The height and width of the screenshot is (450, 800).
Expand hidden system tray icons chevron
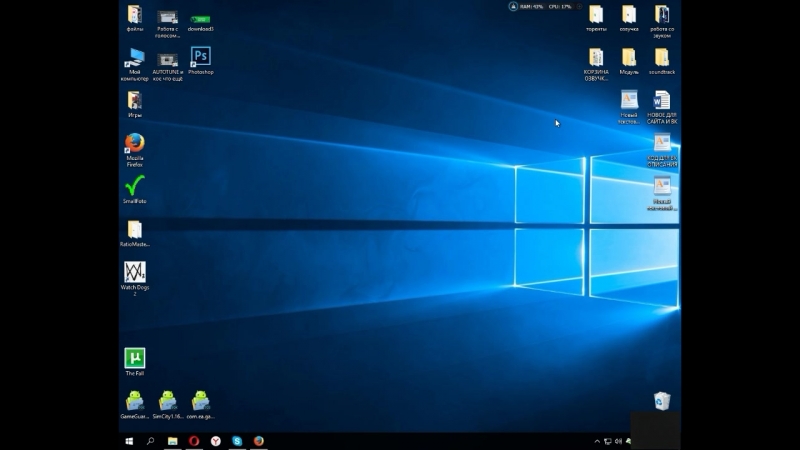[597, 441]
